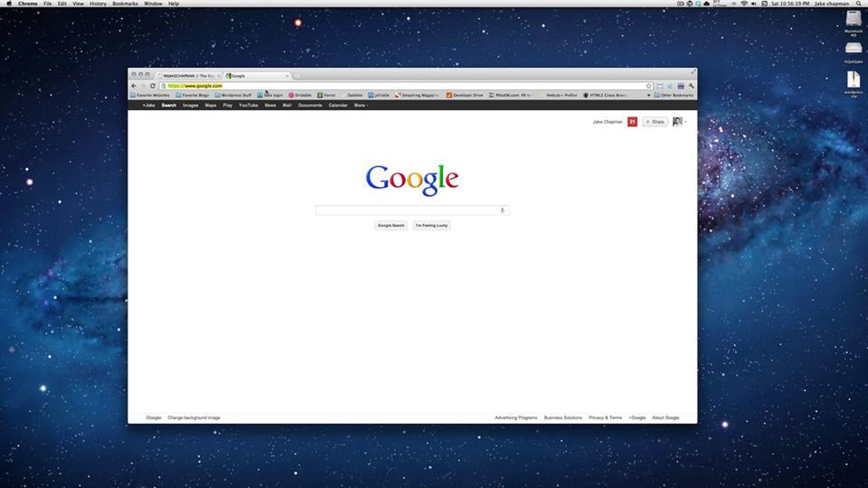Open the account menu by profile photo
The image size is (868, 488).
pyautogui.click(x=679, y=122)
